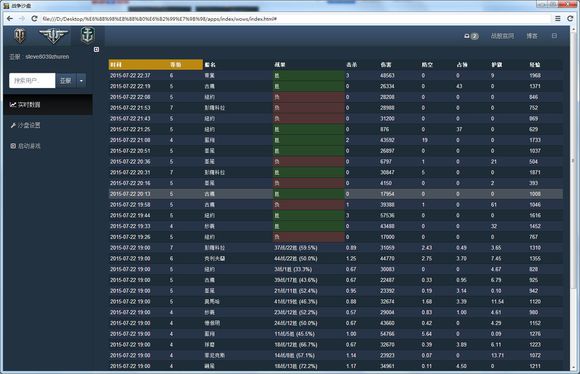Click the 亚服 server search button

66,81
